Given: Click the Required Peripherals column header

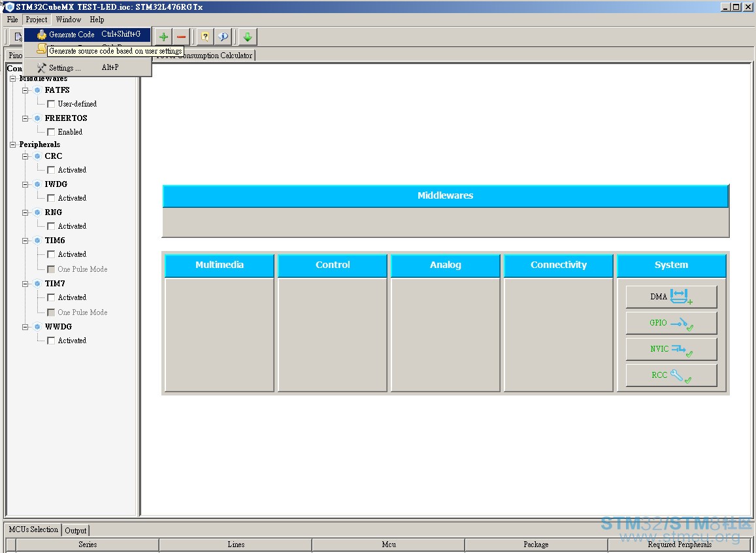Looking at the screenshot, I should tap(680, 545).
